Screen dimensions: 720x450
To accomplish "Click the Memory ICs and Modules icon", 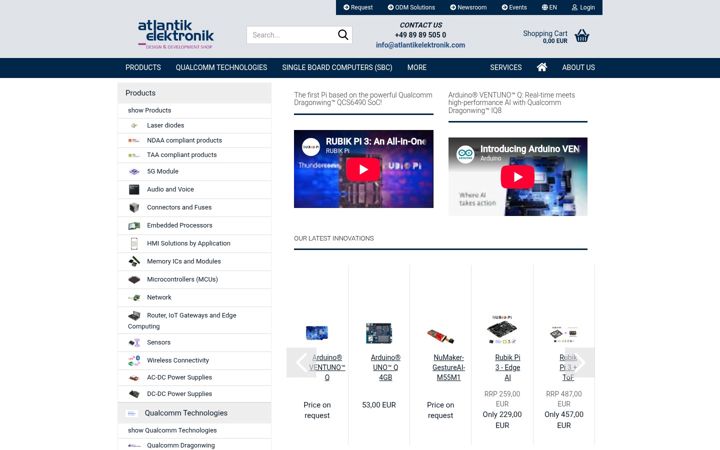I will (x=134, y=261).
